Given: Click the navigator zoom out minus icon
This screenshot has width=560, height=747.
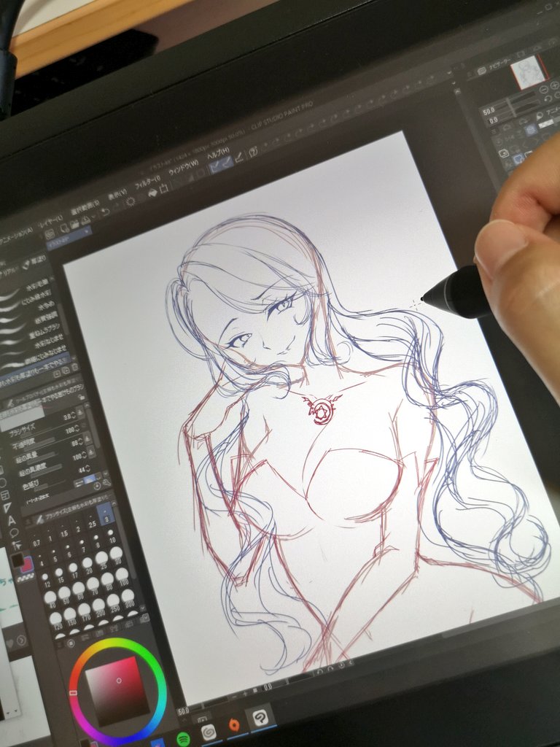Looking at the screenshot, I should [x=544, y=89].
